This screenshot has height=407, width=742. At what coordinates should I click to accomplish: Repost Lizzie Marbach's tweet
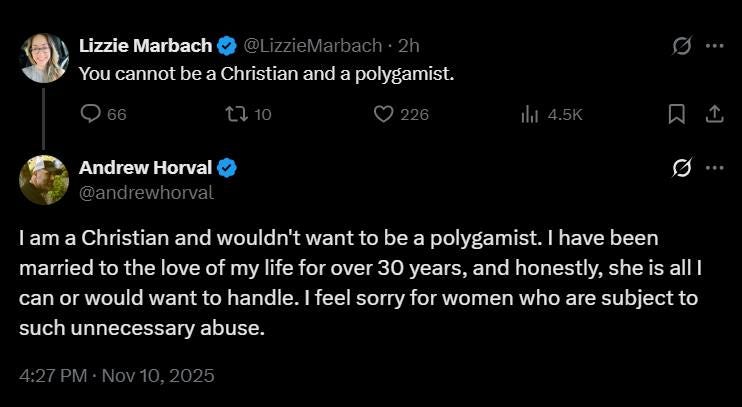point(234,115)
